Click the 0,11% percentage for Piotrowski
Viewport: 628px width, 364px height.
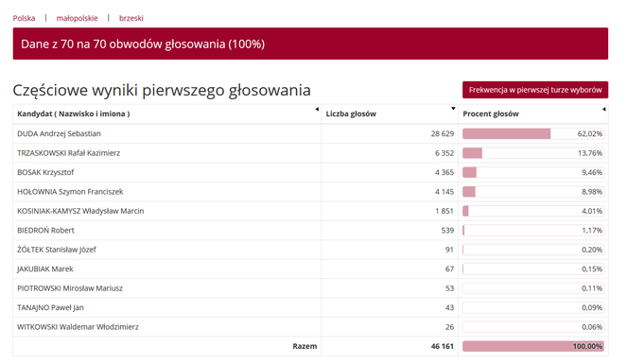pos(592,288)
